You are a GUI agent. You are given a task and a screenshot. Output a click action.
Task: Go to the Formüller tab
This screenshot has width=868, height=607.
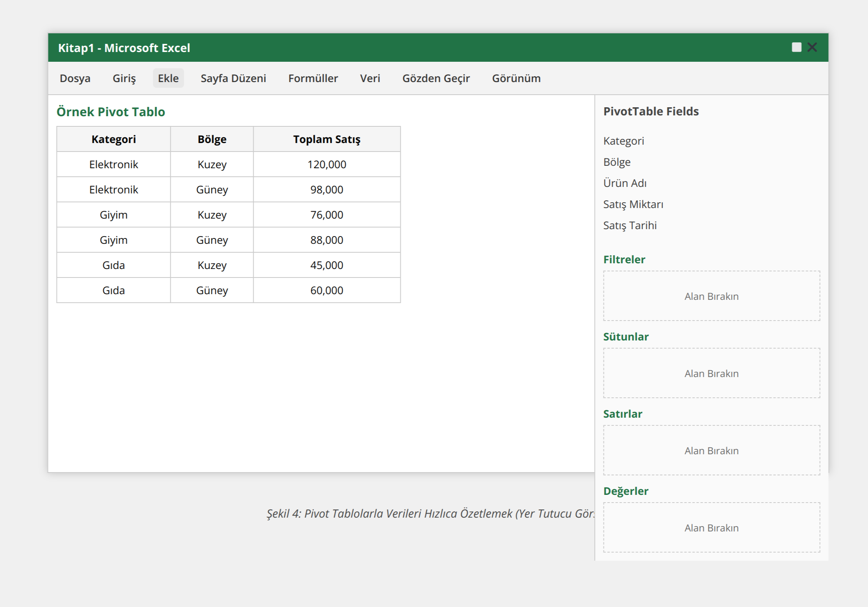click(x=313, y=78)
